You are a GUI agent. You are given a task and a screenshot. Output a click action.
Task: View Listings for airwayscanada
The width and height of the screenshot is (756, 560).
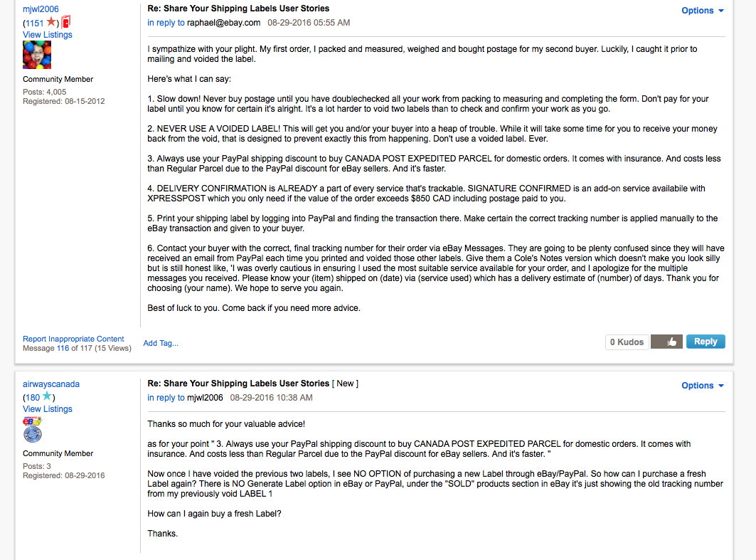tap(47, 409)
